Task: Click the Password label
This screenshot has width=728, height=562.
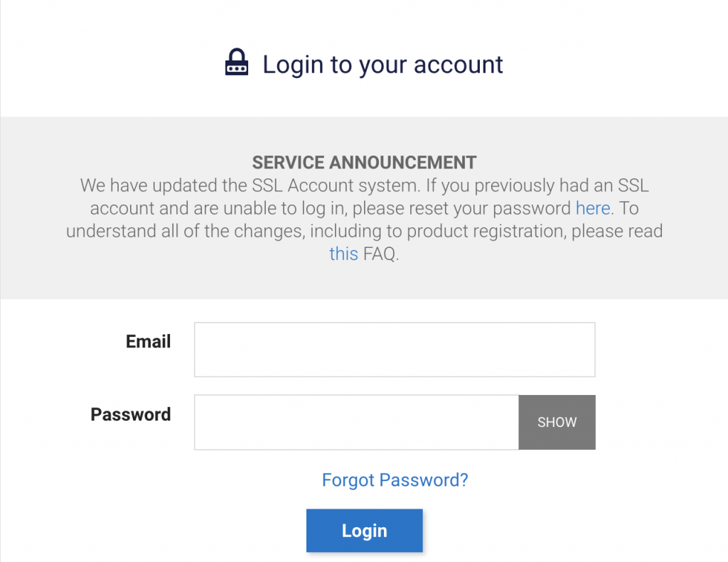Action: point(131,414)
